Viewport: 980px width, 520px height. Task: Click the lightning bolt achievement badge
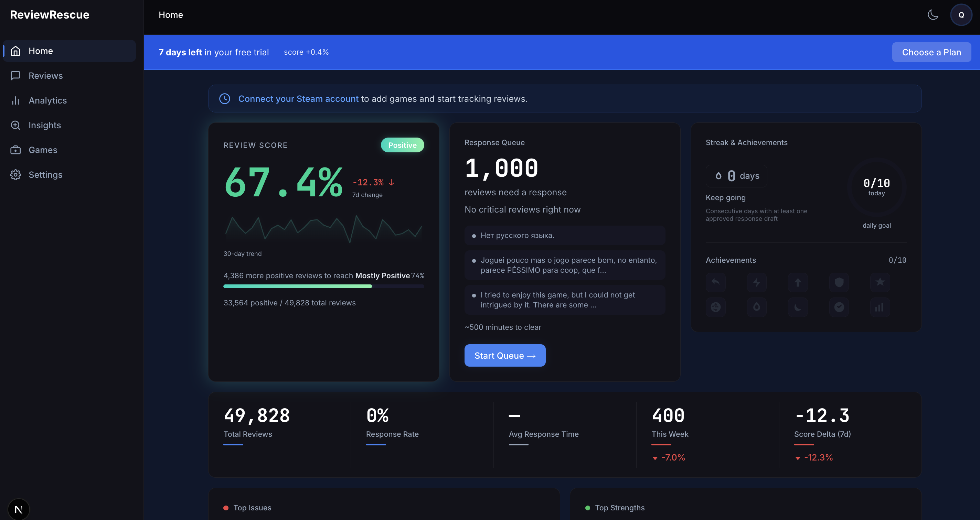point(757,282)
